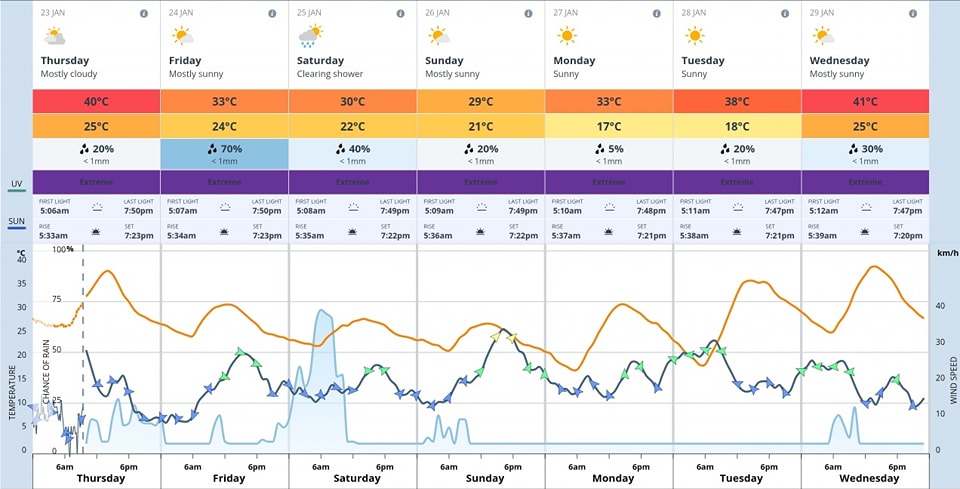The image size is (960, 489).
Task: Click Thursday's mostly cloudy weather icon
Action: coord(54,36)
